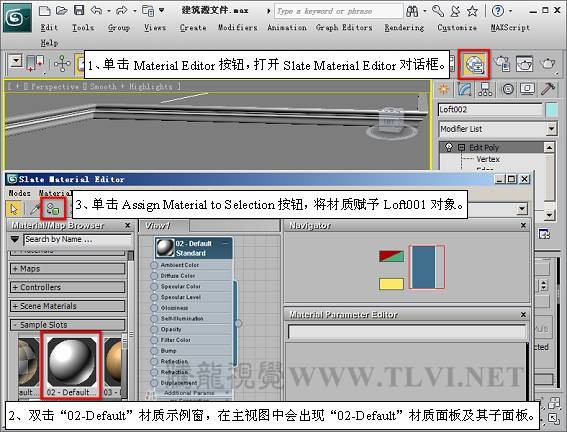Undo the last action
This screenshot has width=567, height=432.
(x=96, y=10)
